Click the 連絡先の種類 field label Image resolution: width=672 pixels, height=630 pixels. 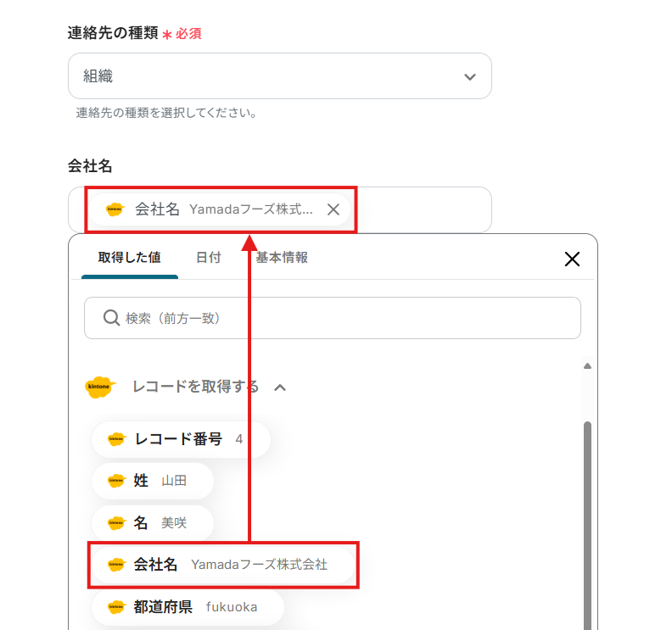[x=113, y=32]
